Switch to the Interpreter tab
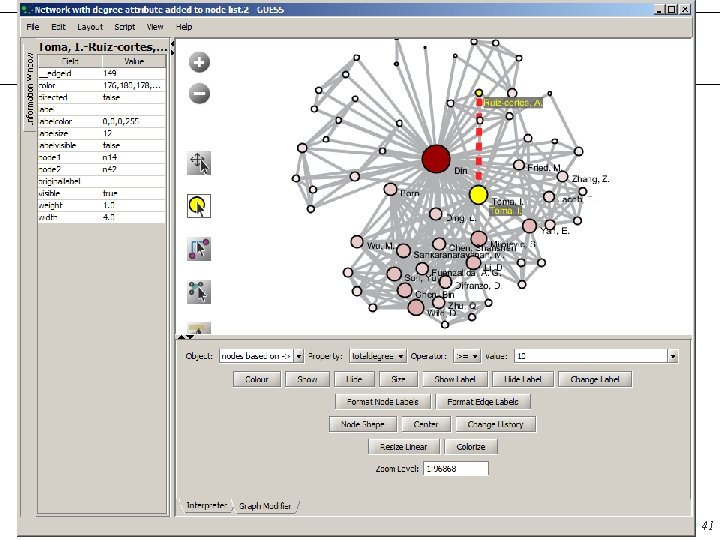Image resolution: width=720 pixels, height=540 pixels. point(206,506)
